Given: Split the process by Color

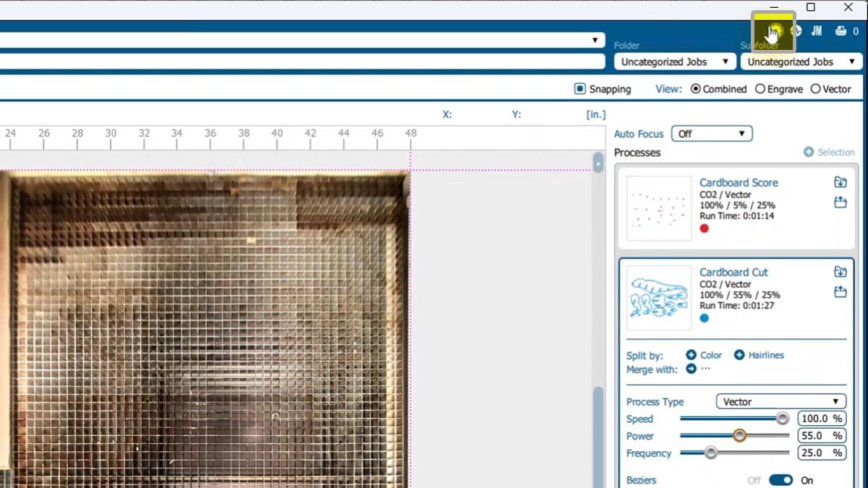Looking at the screenshot, I should click(691, 355).
